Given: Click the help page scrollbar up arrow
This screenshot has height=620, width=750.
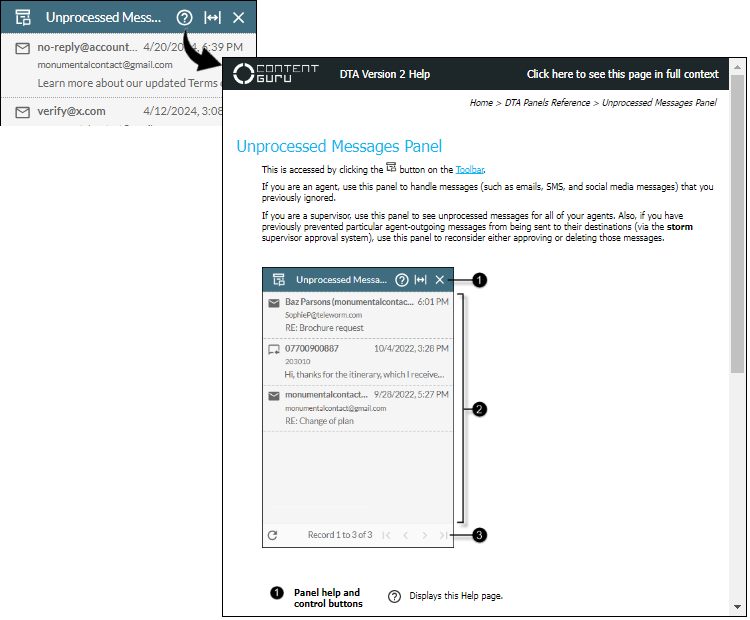Looking at the screenshot, I should click(x=738, y=66).
